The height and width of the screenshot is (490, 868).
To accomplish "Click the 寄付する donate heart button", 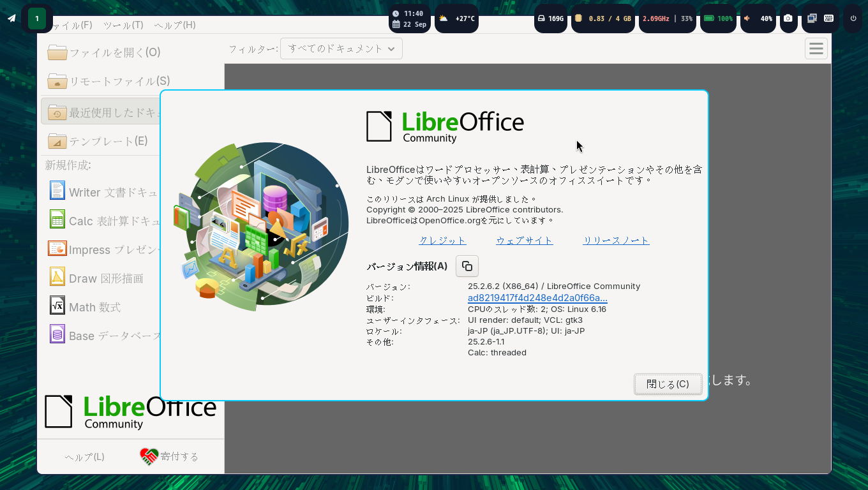I will [x=169, y=456].
